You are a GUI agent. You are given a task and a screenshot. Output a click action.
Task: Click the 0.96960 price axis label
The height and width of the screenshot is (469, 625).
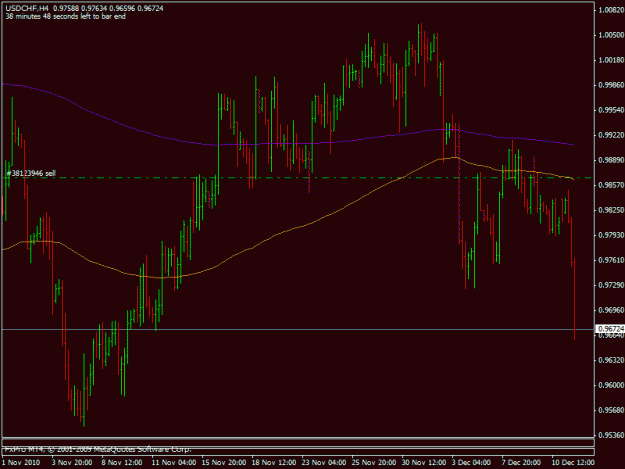[611, 310]
